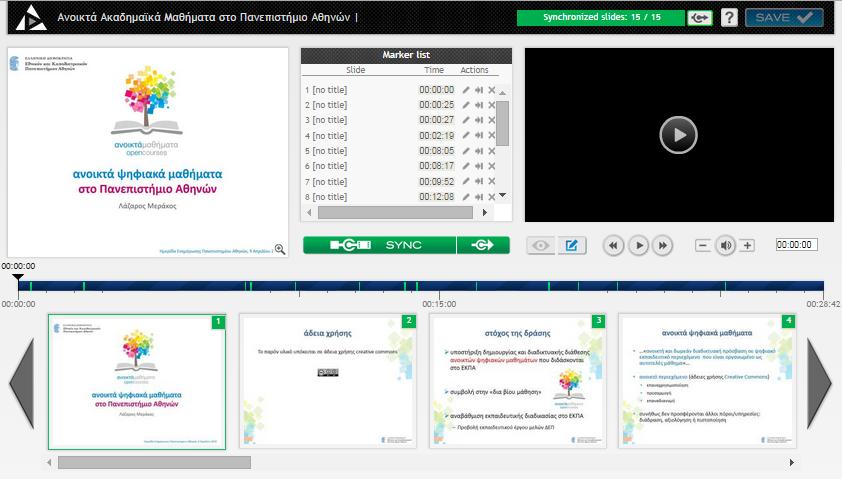Screen dimensions: 842x479
Task: Jump to marker 4 at 00:02:19
Action: point(479,136)
